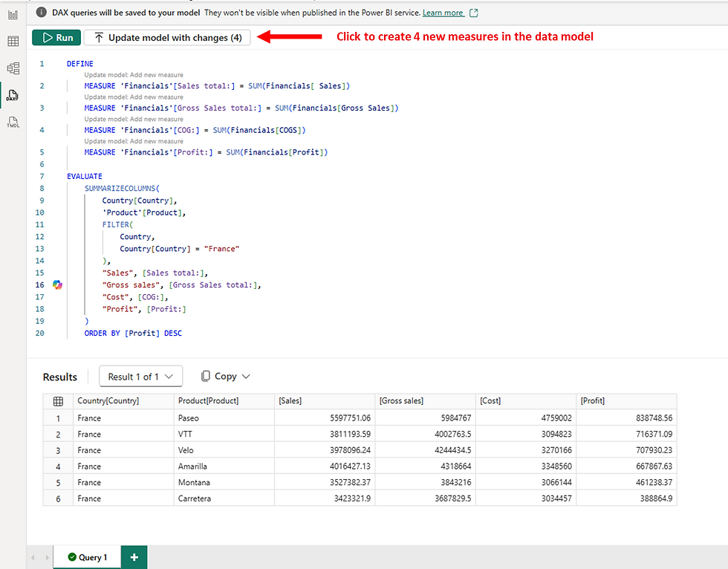Click the Results heading label
Viewport: 728px width, 569px height.
point(60,377)
